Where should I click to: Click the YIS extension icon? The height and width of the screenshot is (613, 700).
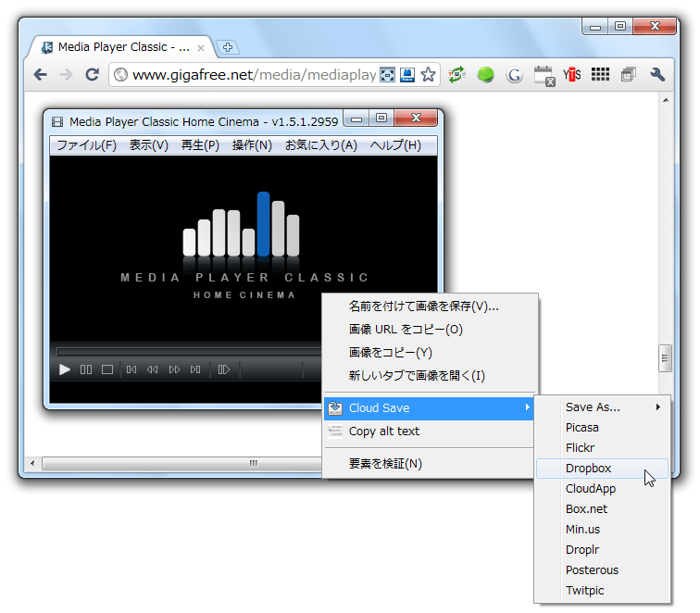[572, 75]
